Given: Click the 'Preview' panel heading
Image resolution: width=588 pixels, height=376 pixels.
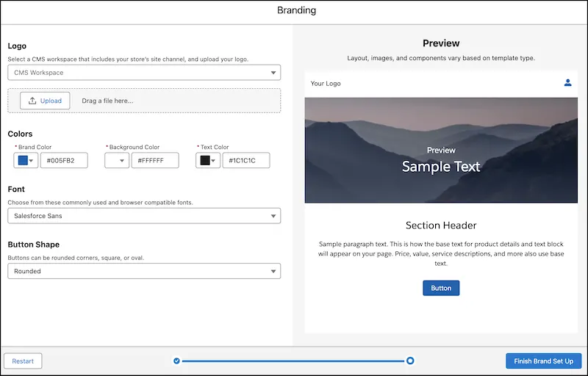Looking at the screenshot, I should 441,43.
